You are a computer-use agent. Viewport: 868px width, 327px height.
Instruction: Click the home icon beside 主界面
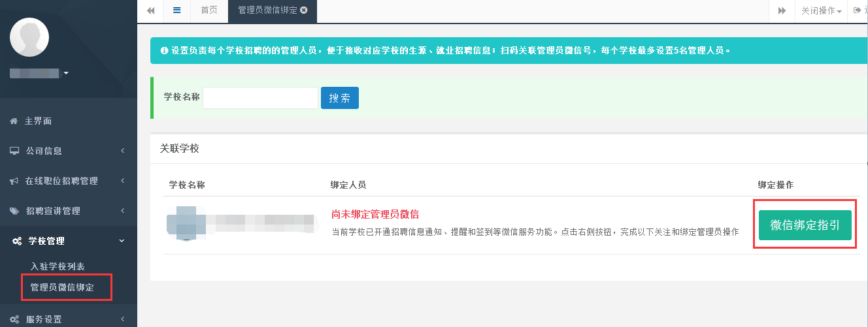pos(14,121)
